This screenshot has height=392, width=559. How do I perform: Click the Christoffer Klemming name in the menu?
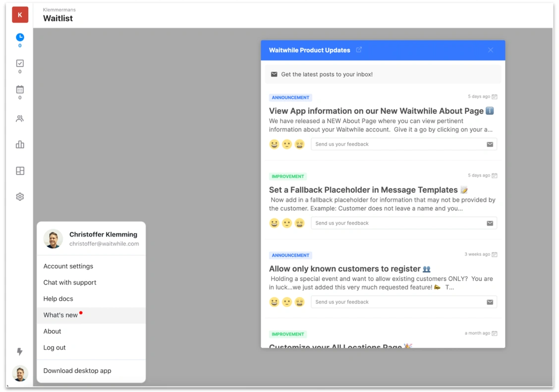104,234
